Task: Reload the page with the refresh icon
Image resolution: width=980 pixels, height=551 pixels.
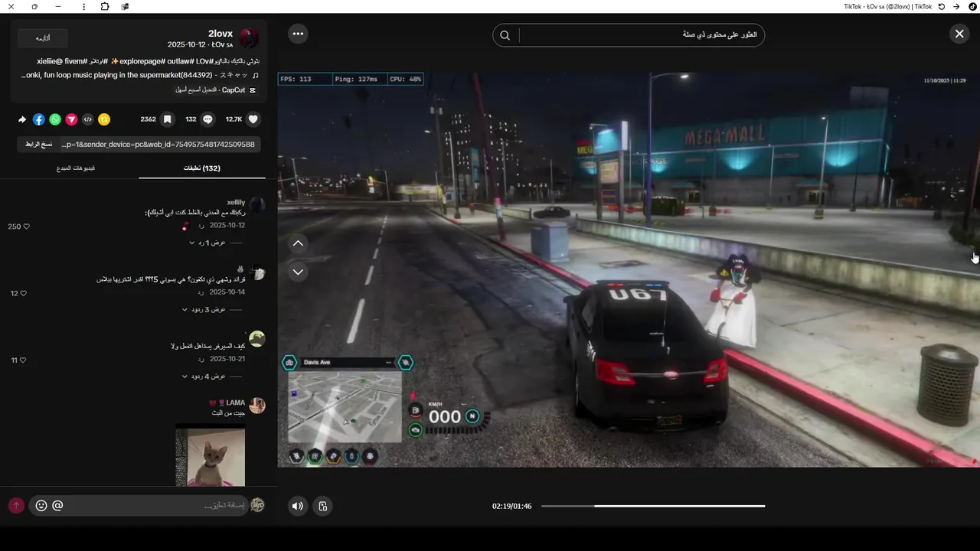Action: pyautogui.click(x=942, y=6)
